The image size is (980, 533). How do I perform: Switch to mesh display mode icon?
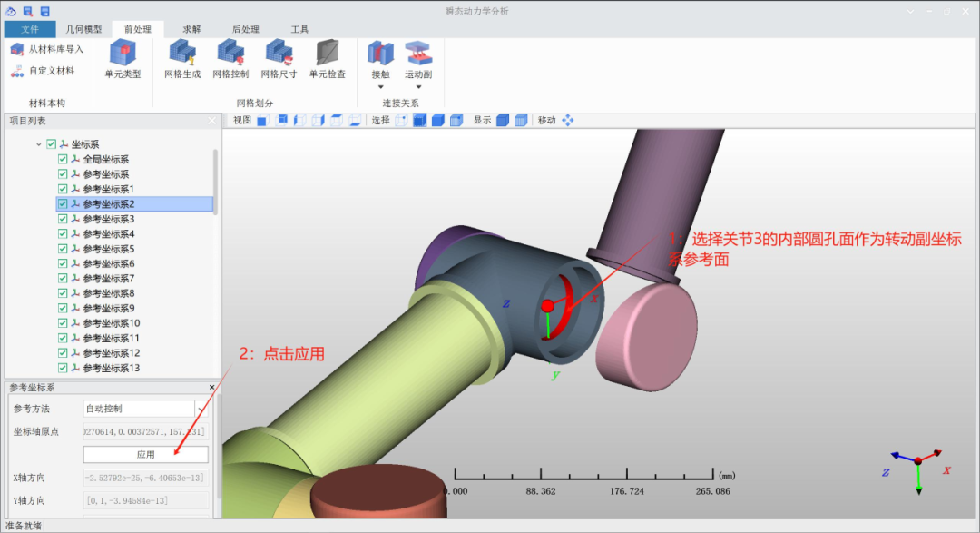tap(521, 120)
